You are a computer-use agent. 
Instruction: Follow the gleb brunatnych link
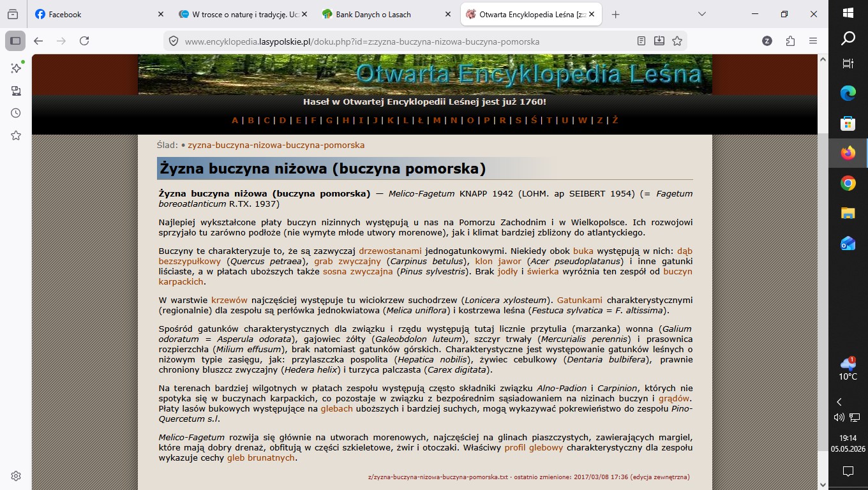coord(261,458)
